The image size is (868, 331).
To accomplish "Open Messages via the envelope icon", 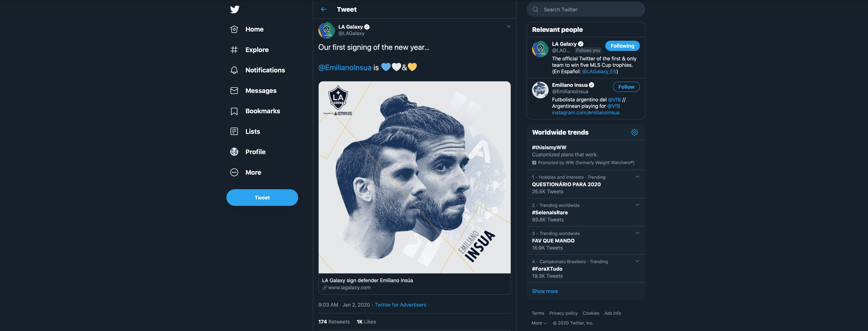I will (234, 91).
